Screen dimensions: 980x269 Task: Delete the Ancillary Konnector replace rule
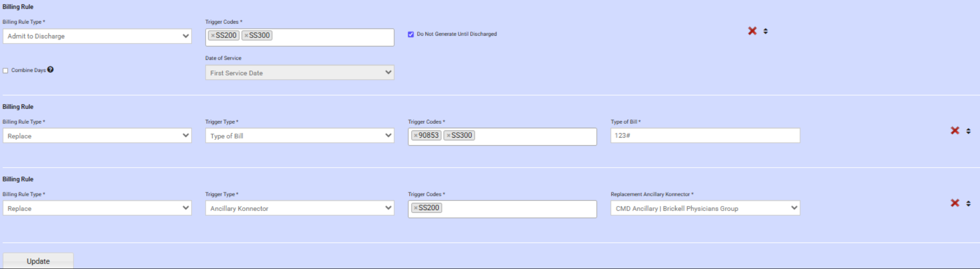point(955,203)
